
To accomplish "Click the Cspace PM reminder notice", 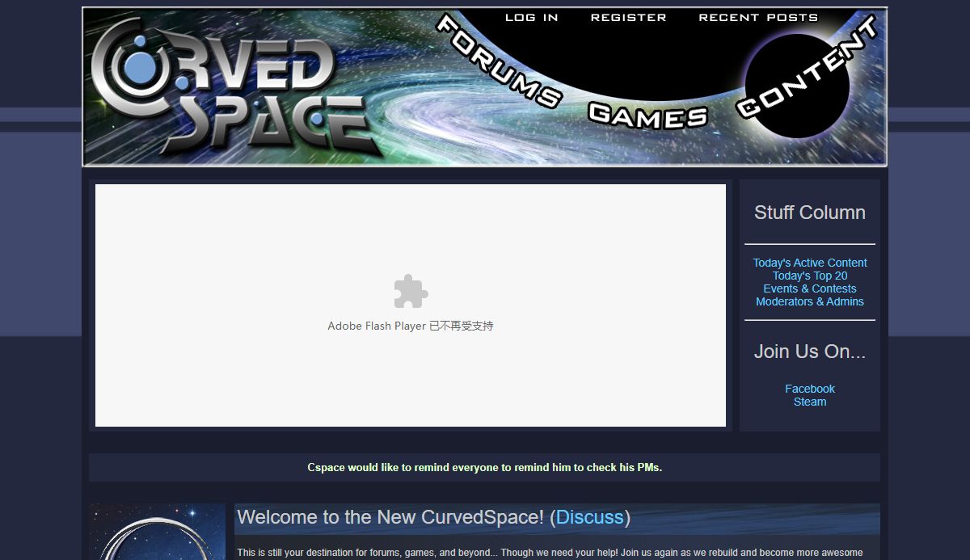I will coord(484,467).
